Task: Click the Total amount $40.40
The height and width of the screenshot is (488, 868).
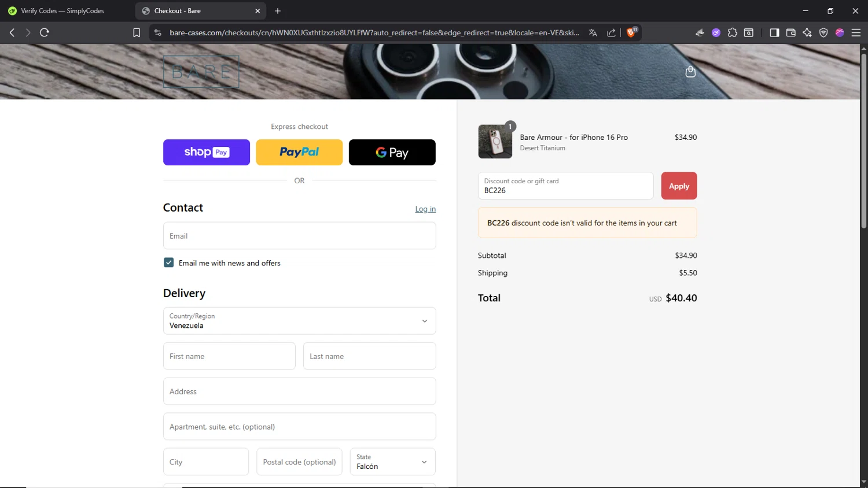Action: [x=681, y=298]
